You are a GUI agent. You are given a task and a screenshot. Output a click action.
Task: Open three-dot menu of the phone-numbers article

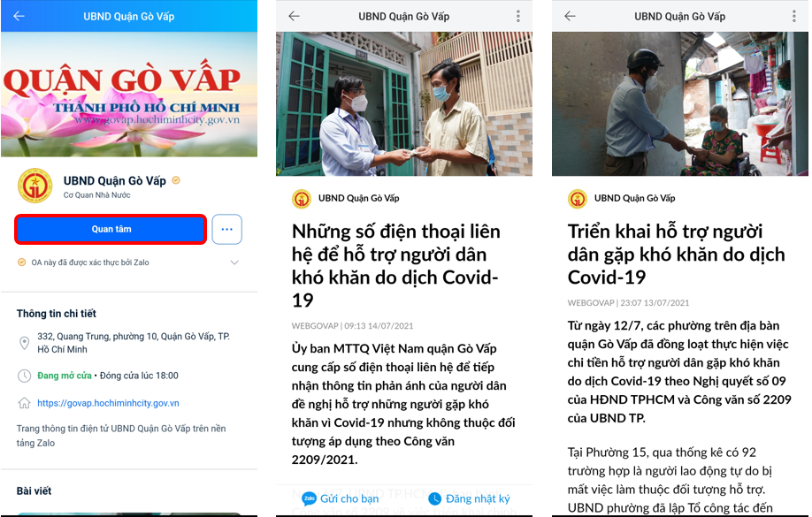[x=517, y=16]
